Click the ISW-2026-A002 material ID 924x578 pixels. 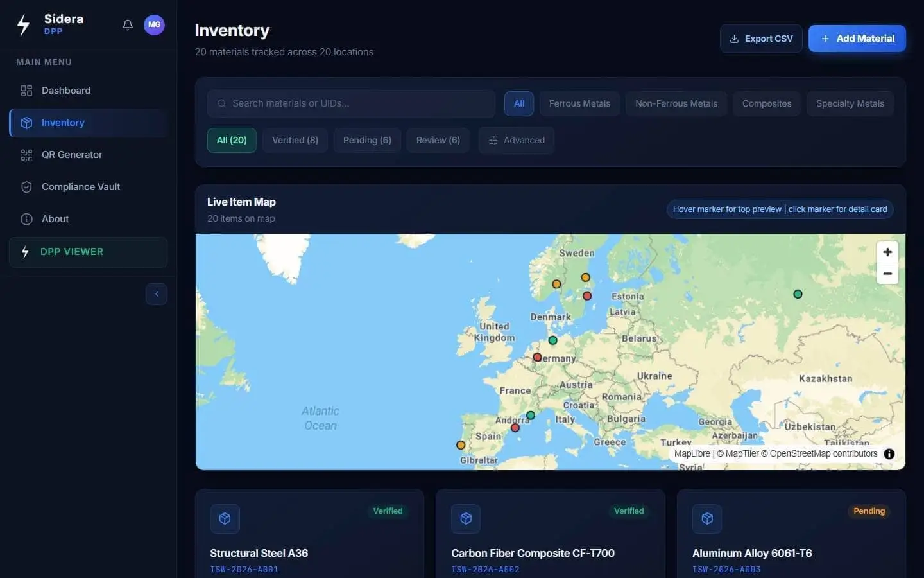486,570
